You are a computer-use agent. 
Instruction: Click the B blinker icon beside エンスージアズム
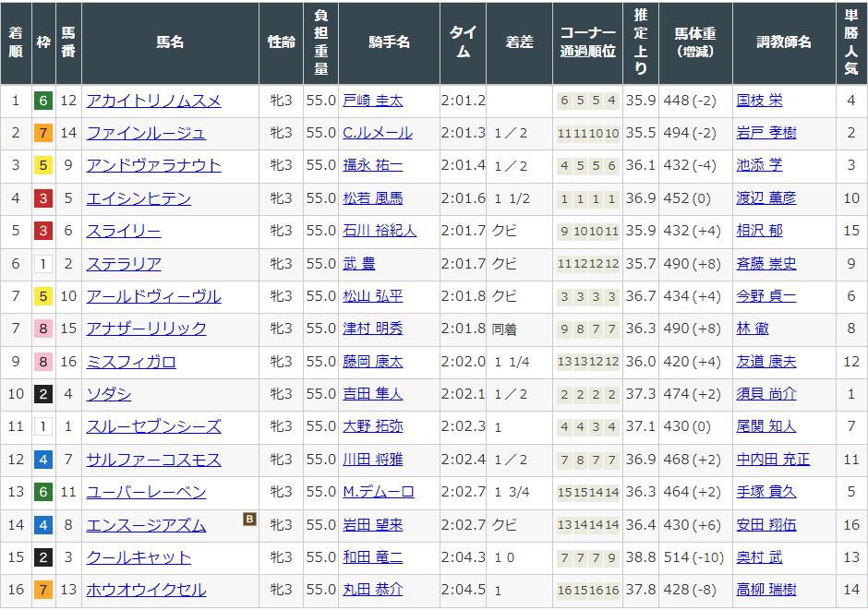[x=249, y=519]
